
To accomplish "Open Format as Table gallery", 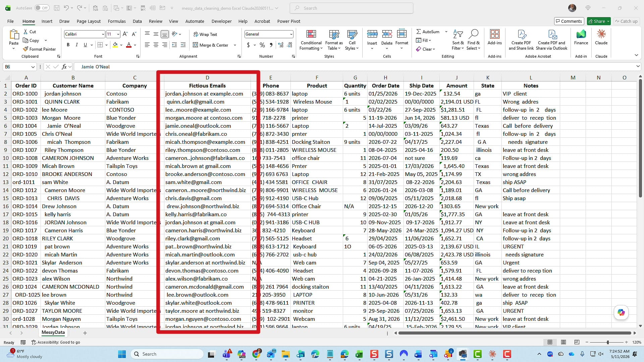I will (x=334, y=40).
